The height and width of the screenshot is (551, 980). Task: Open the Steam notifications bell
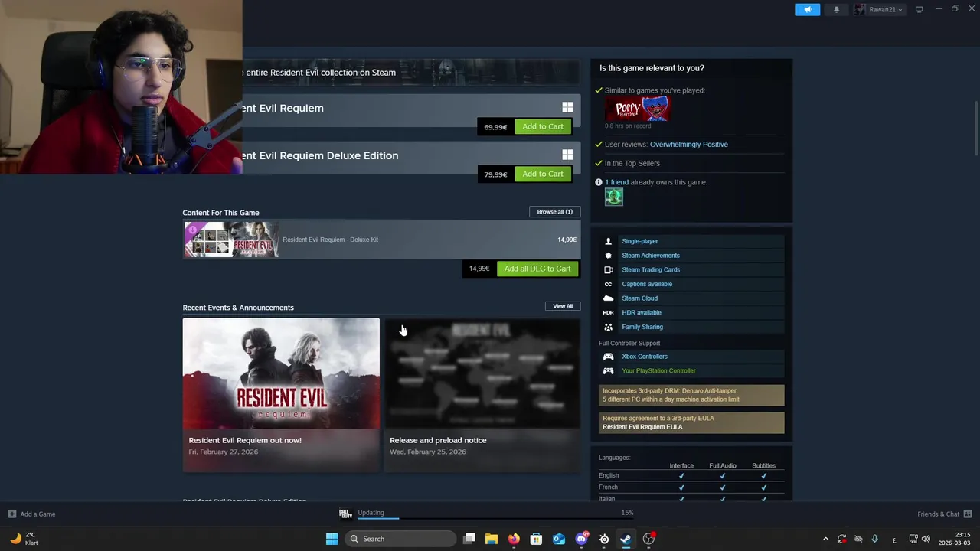(x=836, y=9)
